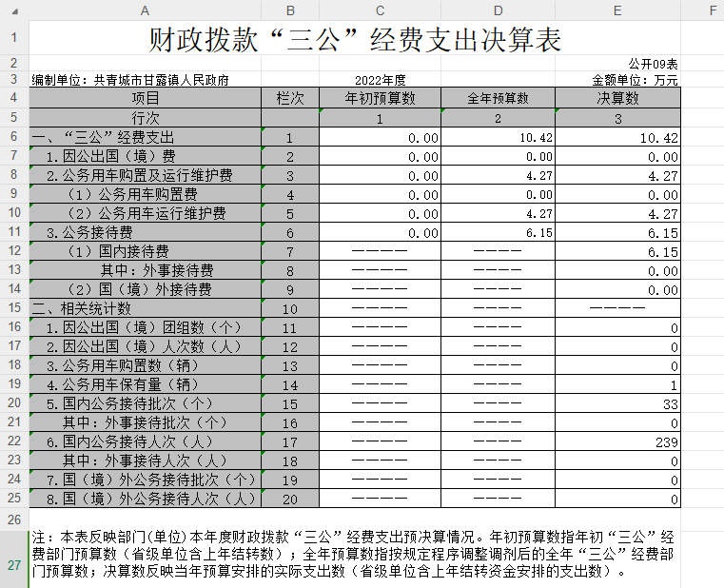Click the 2022年度 cell

pyautogui.click(x=380, y=81)
